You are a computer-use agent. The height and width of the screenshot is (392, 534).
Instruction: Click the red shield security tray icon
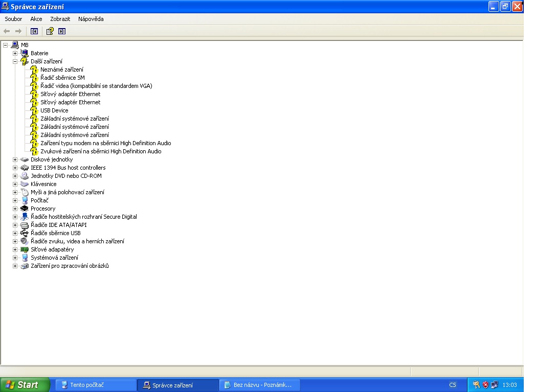(485, 385)
